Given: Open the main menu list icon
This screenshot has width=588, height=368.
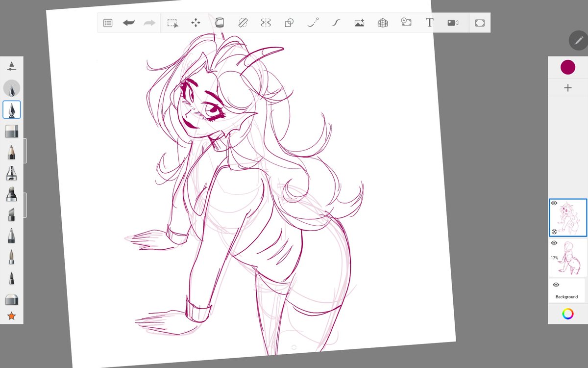Looking at the screenshot, I should point(108,23).
